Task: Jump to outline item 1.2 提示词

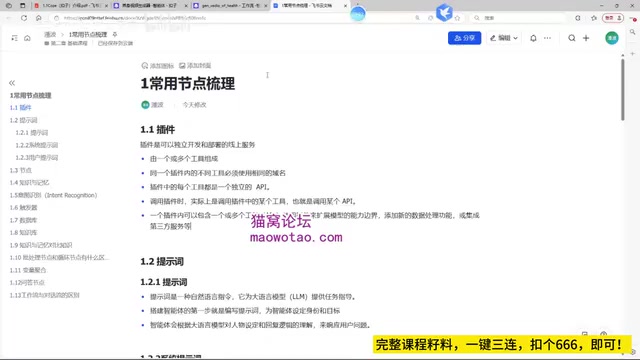Action: 23,120
